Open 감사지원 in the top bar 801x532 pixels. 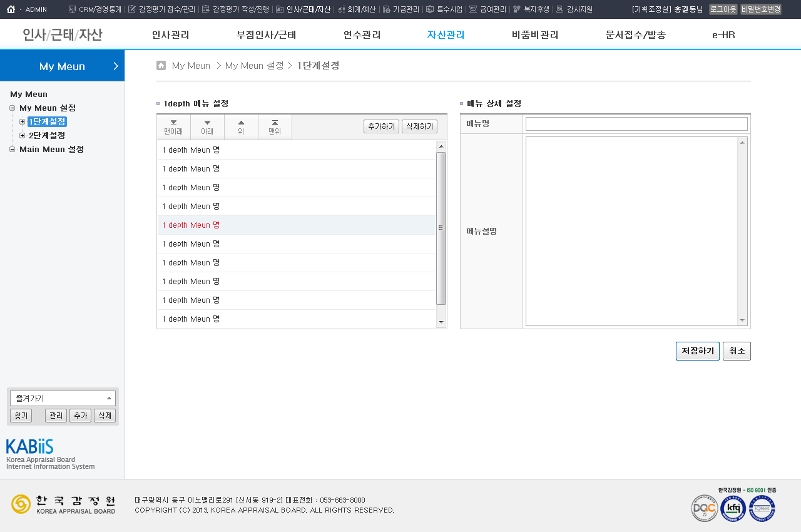[574, 9]
